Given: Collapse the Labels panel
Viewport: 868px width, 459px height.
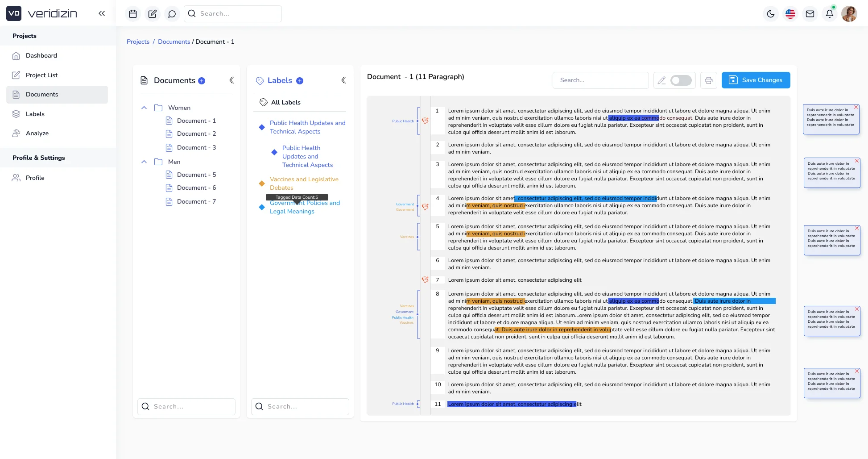Looking at the screenshot, I should (343, 80).
